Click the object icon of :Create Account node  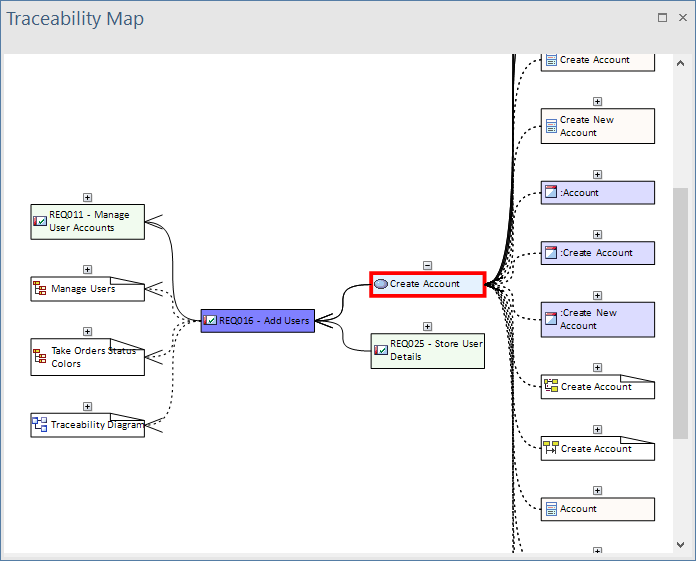[x=551, y=253]
